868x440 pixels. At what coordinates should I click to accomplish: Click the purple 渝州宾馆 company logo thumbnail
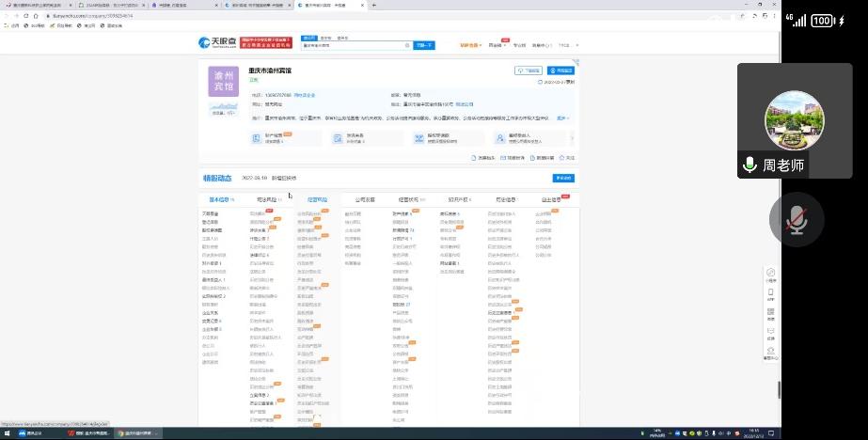coord(224,84)
